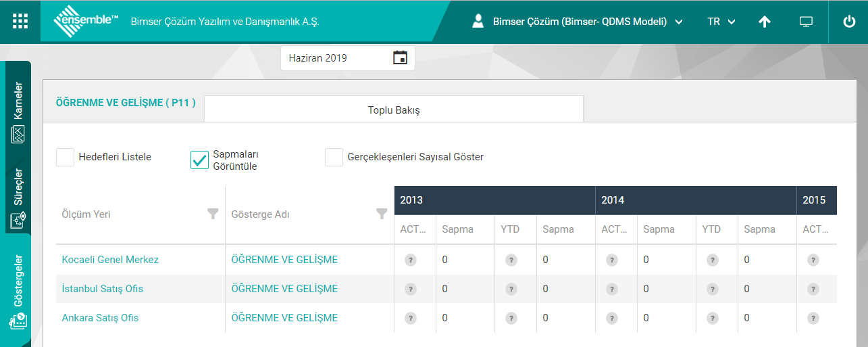Filter the Ölçüm Yeri column
This screenshot has width=868, height=347.
pyautogui.click(x=213, y=214)
